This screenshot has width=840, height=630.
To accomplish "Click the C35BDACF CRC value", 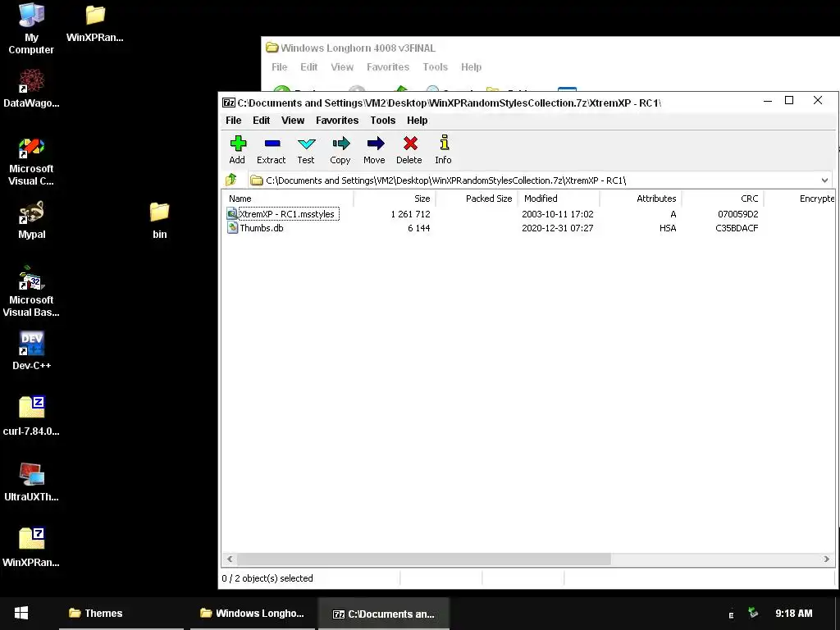I will point(737,228).
